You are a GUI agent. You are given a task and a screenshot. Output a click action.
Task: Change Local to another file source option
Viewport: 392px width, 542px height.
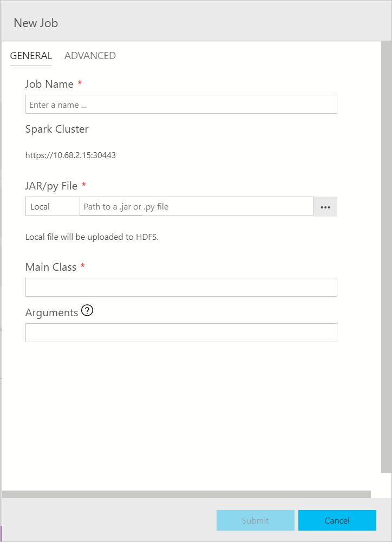(x=53, y=206)
